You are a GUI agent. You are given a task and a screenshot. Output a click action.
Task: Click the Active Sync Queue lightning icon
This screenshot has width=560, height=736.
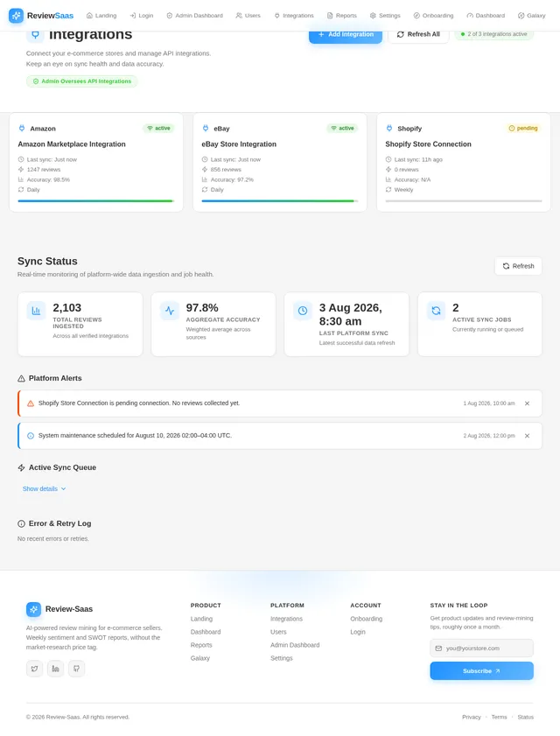point(21,467)
